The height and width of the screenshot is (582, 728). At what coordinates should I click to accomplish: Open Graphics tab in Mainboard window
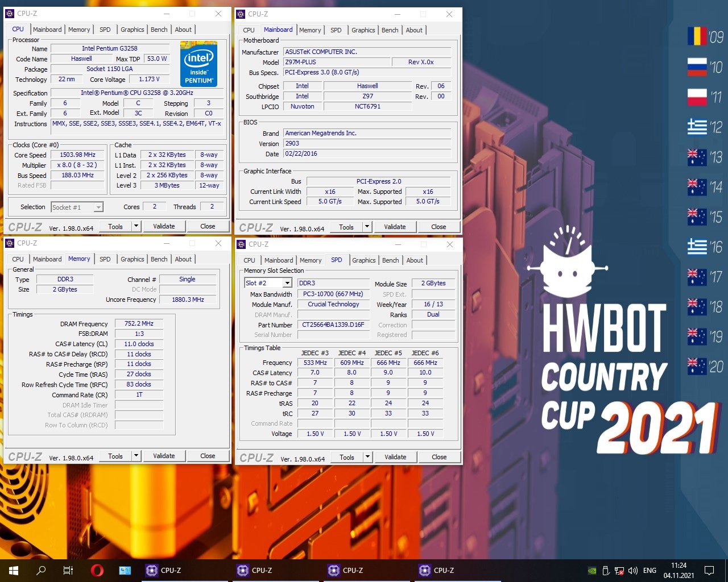363,30
